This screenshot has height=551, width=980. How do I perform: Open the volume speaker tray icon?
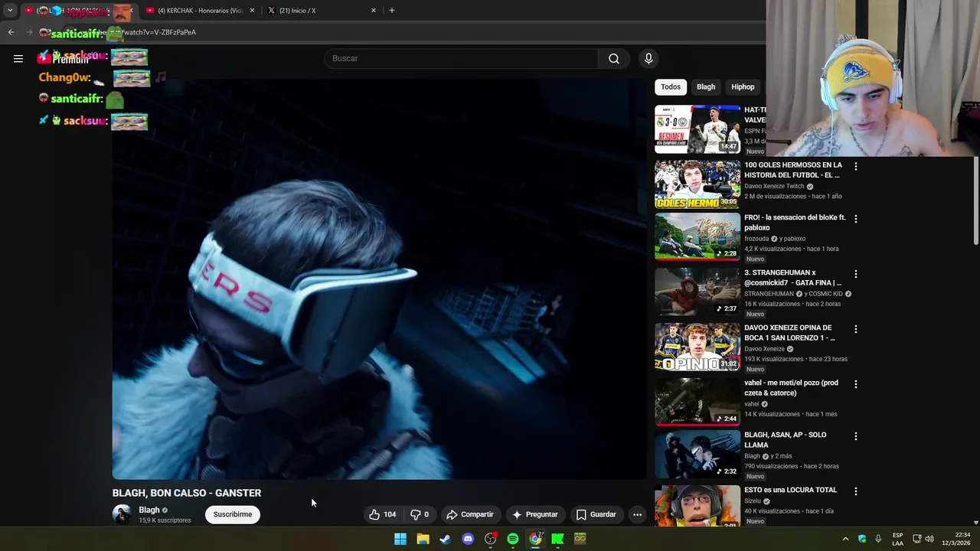(x=929, y=539)
